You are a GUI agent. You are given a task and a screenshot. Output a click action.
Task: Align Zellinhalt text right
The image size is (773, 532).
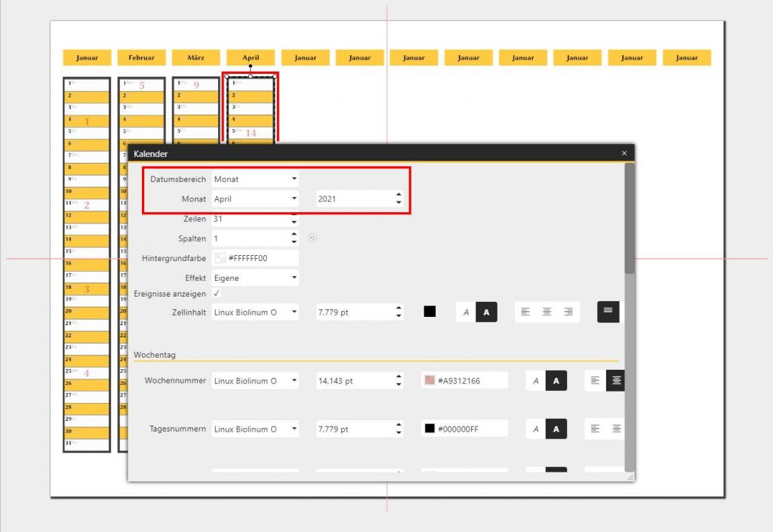(568, 312)
